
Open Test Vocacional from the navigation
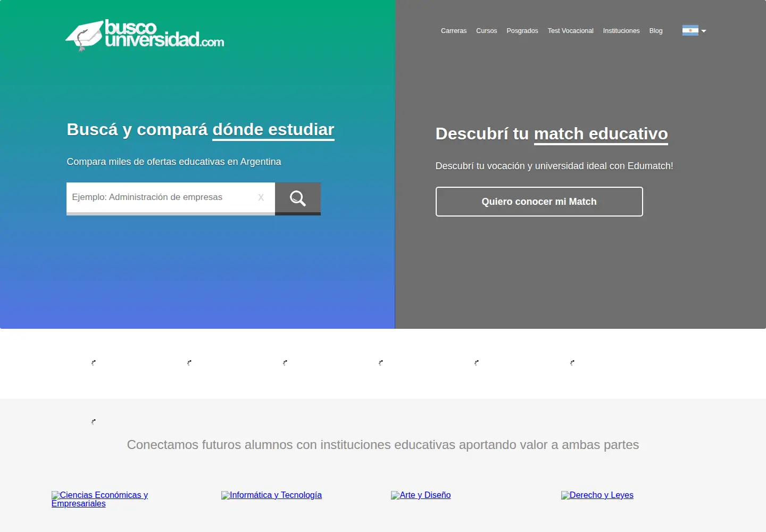tap(571, 31)
